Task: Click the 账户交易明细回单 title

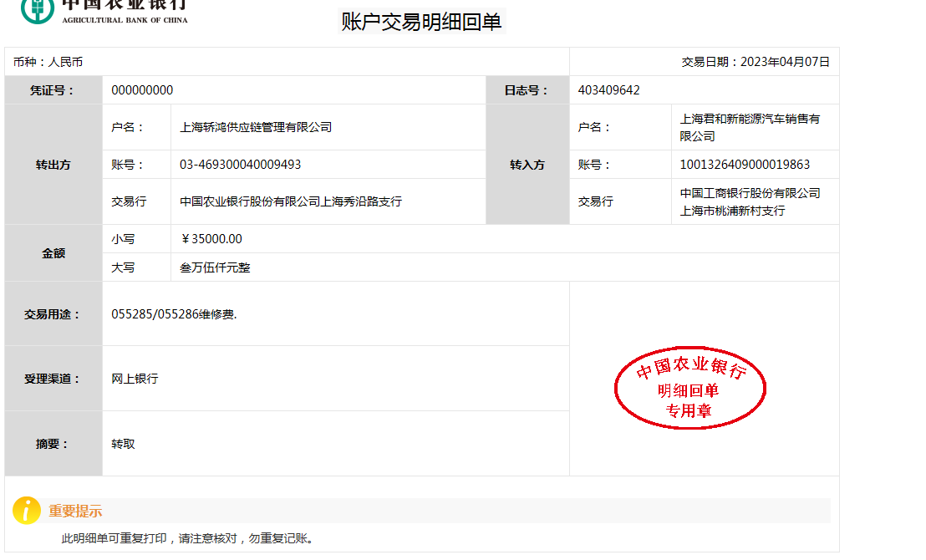Action: [x=422, y=23]
